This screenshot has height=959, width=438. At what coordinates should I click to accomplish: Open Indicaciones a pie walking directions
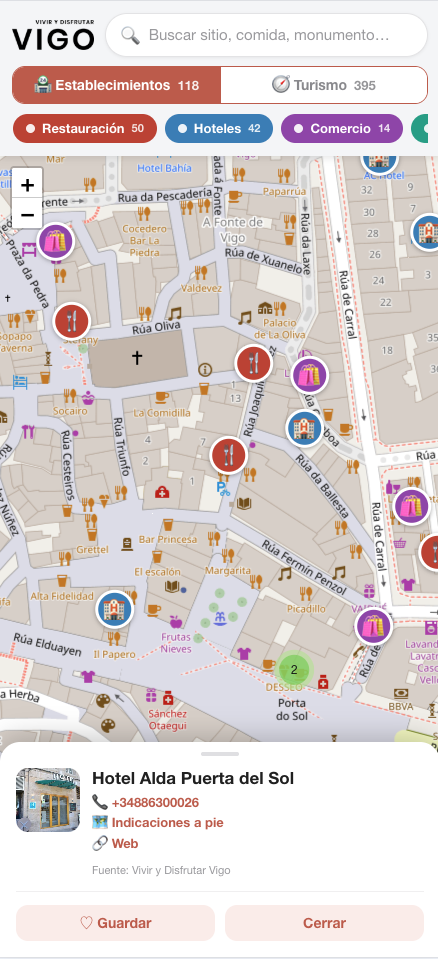[x=167, y=823]
